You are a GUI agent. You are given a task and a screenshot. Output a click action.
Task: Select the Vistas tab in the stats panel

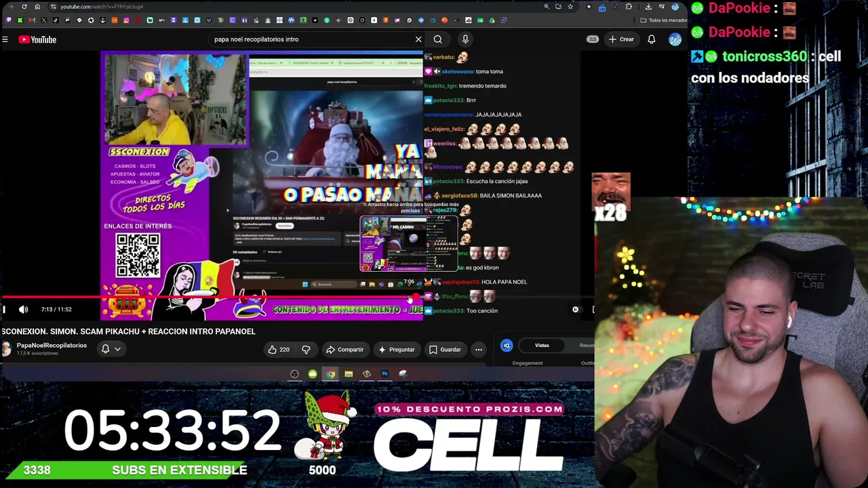tap(542, 346)
